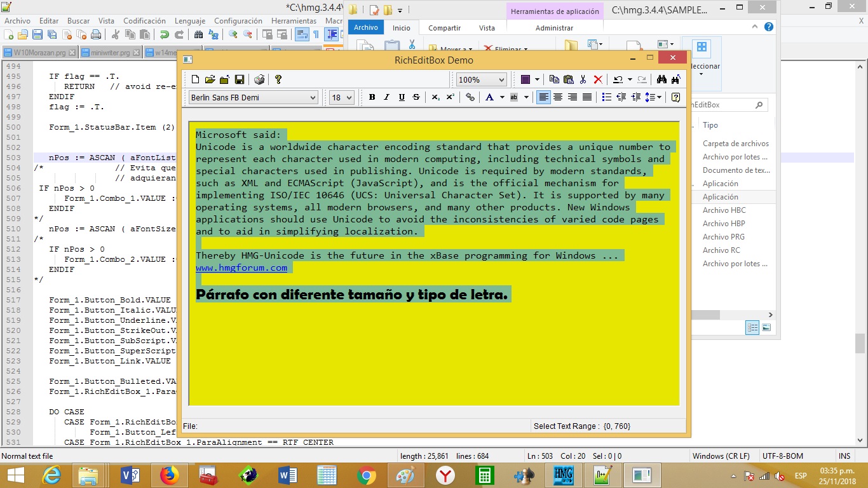The width and height of the screenshot is (868, 488).
Task: Print the document with the RichEditBox printer icon
Action: tap(259, 79)
